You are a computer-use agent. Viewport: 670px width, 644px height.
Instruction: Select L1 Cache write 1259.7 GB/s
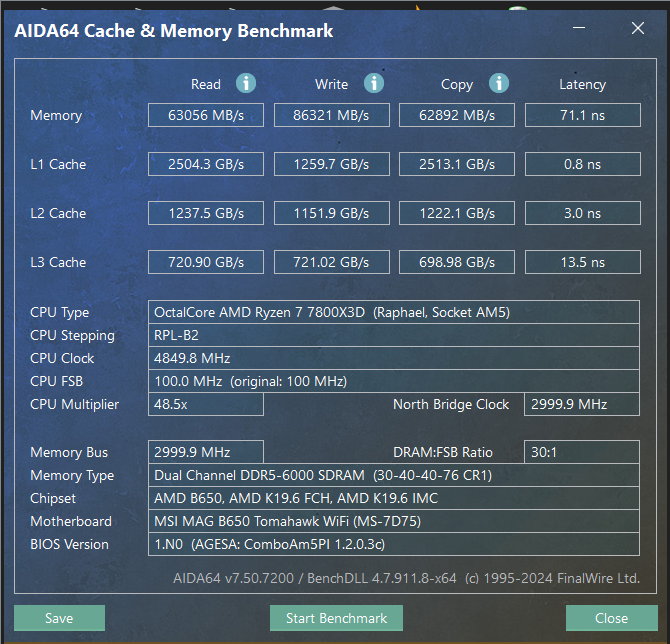pos(332,164)
